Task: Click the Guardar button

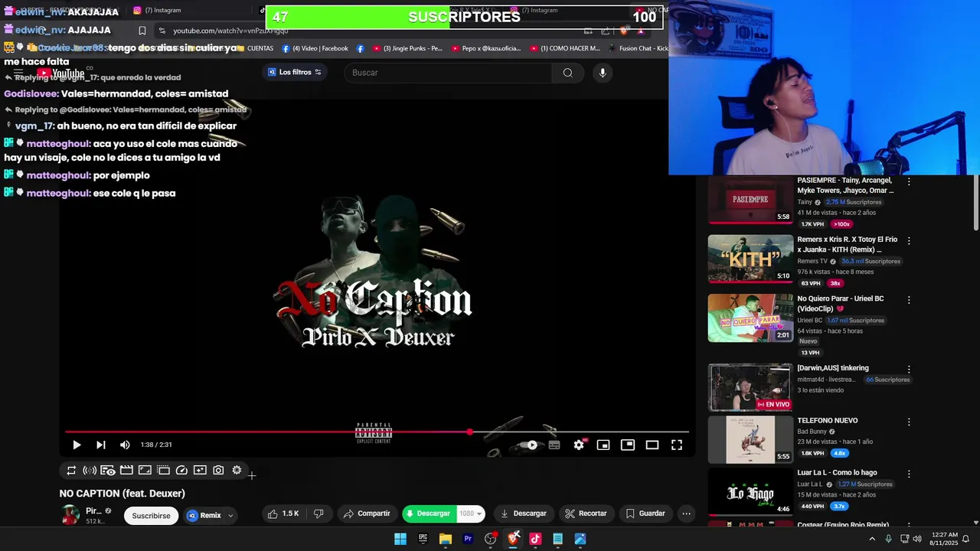Action: point(645,514)
